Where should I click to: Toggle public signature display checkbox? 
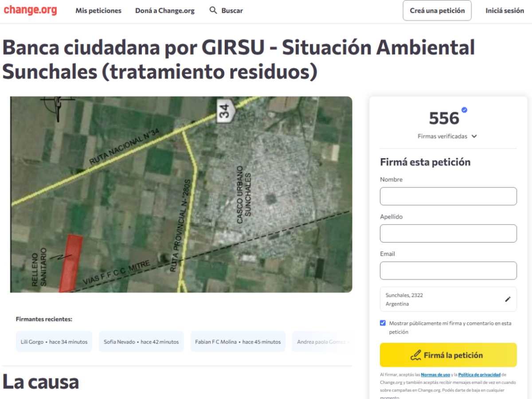[383, 323]
